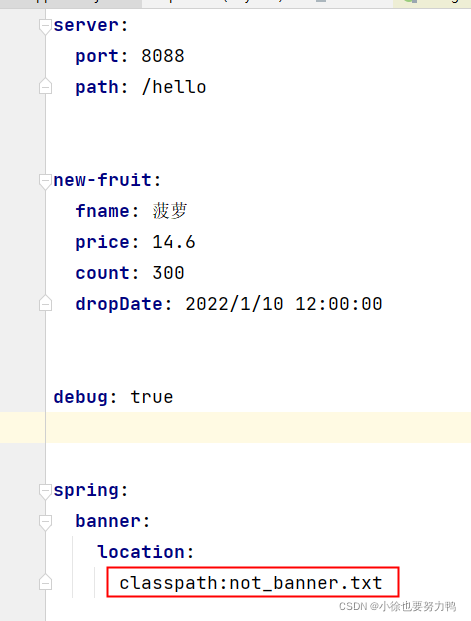
Task: Click the 300 count value
Action: coord(168,273)
